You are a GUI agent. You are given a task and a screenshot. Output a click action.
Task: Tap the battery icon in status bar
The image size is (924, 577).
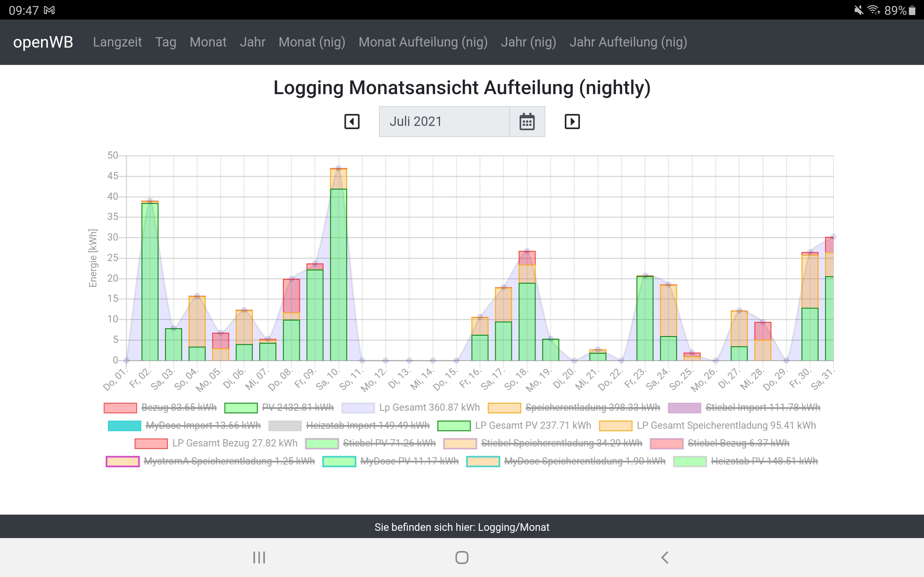click(x=912, y=10)
